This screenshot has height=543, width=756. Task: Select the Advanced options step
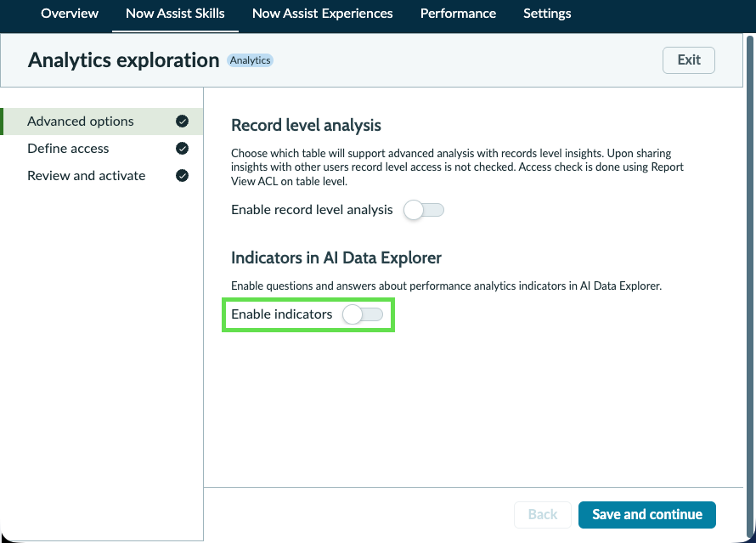tap(102, 122)
